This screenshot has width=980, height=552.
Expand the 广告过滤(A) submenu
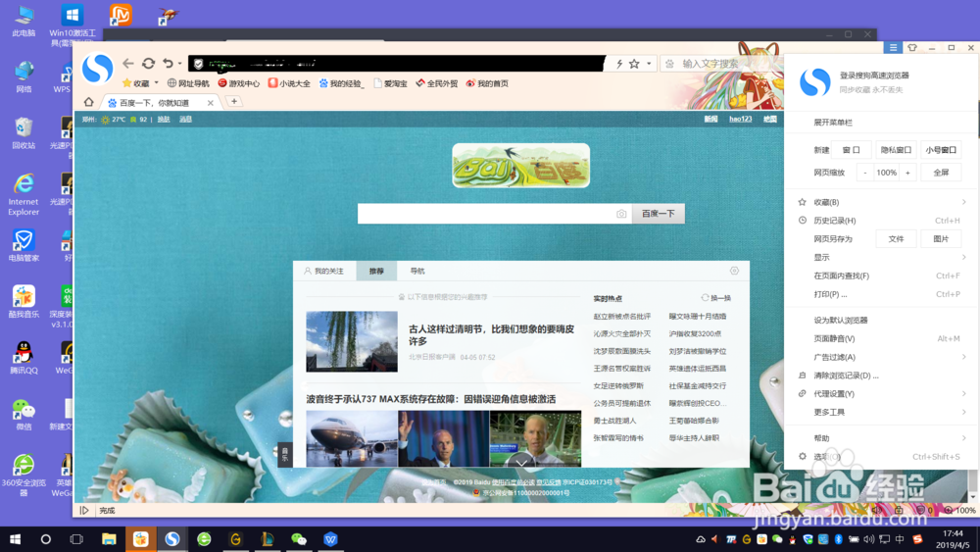[x=881, y=357]
